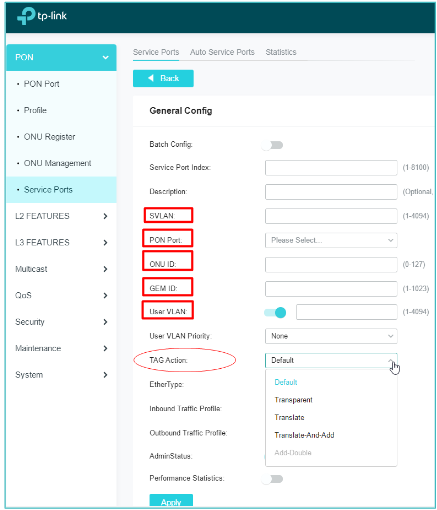The height and width of the screenshot is (510, 437).
Task: Toggle the Batch Config switch
Action: (272, 145)
